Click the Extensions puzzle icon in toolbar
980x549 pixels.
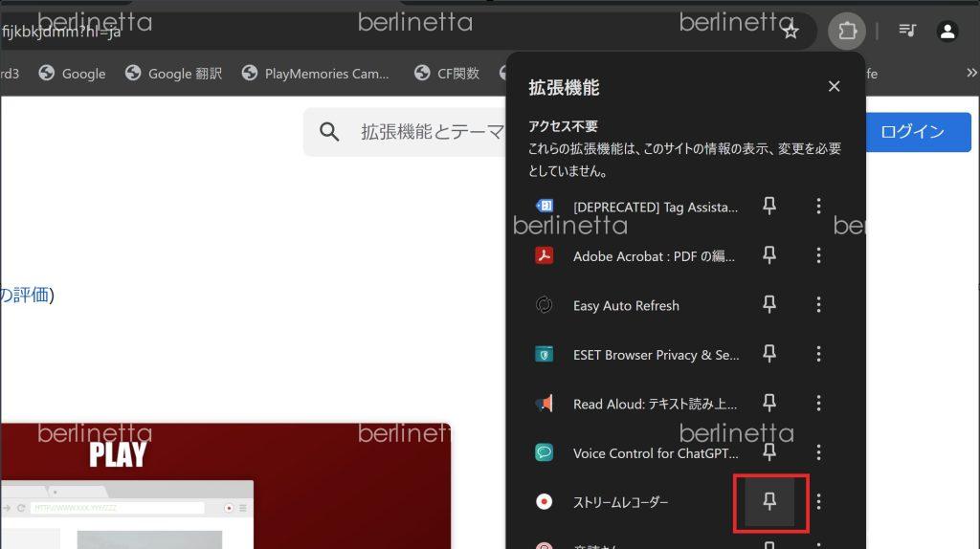click(847, 32)
